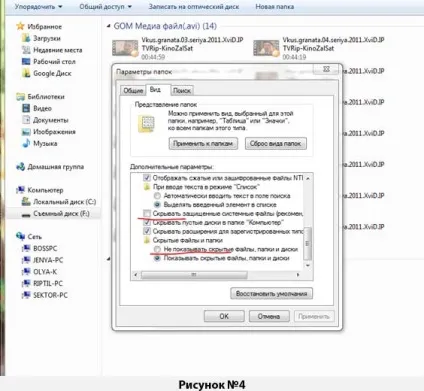
Task: Click Сброс вида папок button
Action: tap(276, 144)
